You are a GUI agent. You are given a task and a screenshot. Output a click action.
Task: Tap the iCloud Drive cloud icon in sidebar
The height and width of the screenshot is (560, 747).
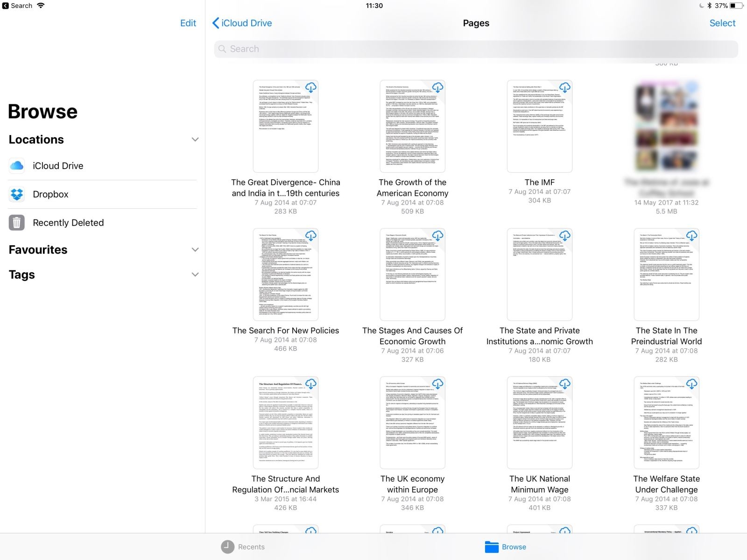click(17, 165)
